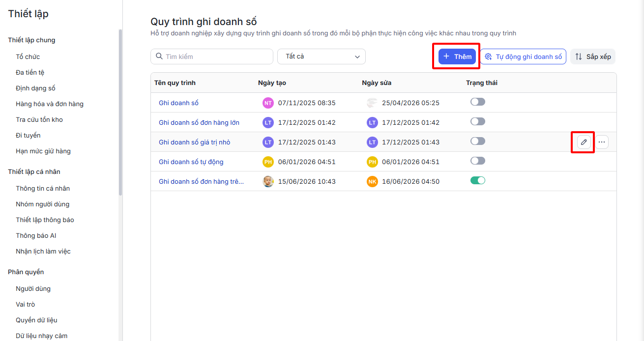This screenshot has height=341, width=644.
Task: Focus the Tìm kiếm search field
Action: (x=212, y=57)
